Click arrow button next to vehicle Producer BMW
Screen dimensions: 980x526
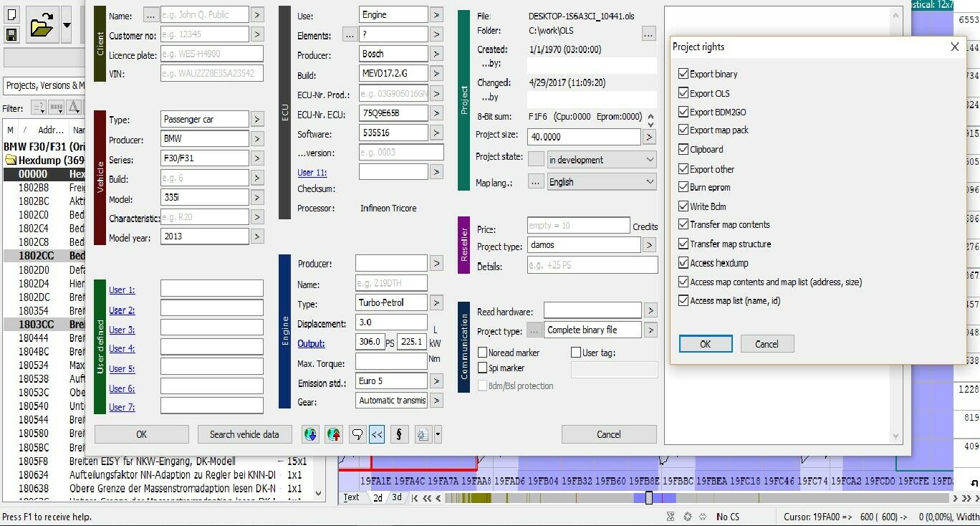click(x=257, y=139)
